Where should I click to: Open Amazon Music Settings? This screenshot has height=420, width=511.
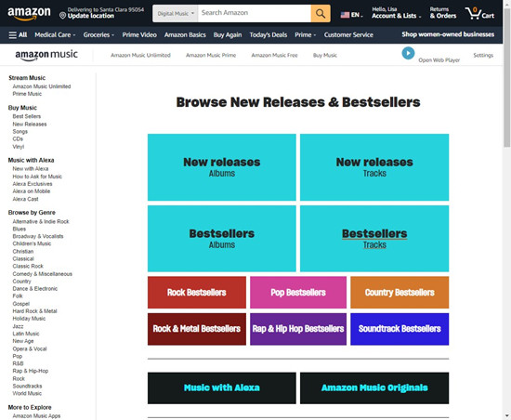click(483, 55)
